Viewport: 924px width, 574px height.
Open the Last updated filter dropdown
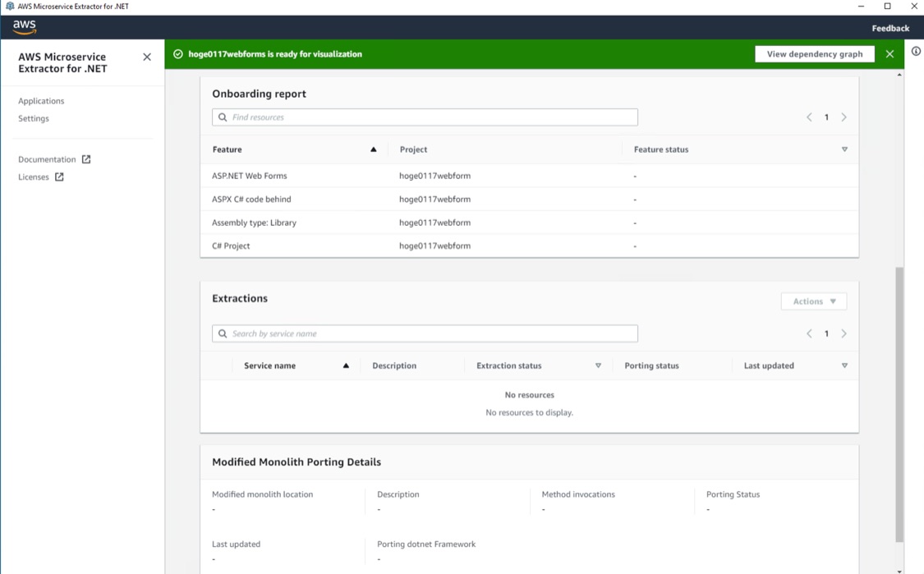[844, 365]
